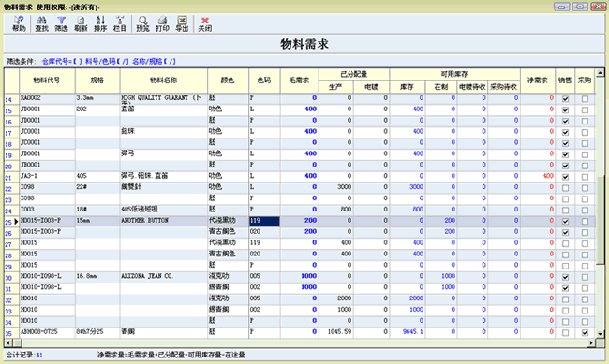This screenshot has width=609, height=364.
Task: Click the 库存 sub-column header
Action: tap(407, 87)
